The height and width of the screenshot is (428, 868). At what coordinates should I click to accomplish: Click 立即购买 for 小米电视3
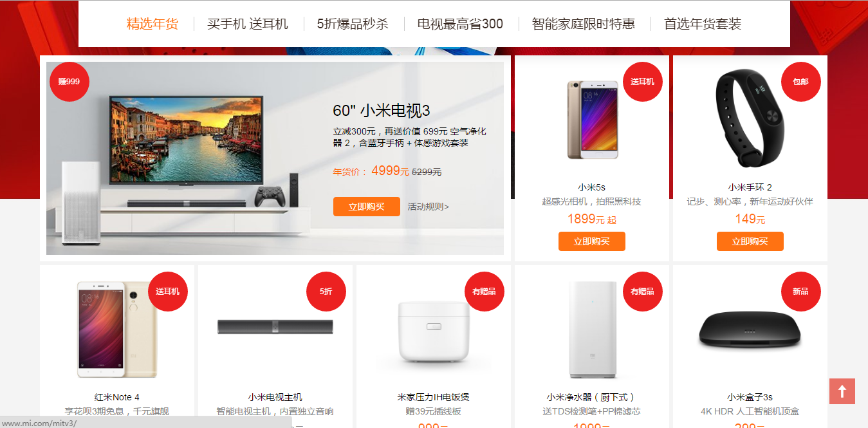(367, 207)
